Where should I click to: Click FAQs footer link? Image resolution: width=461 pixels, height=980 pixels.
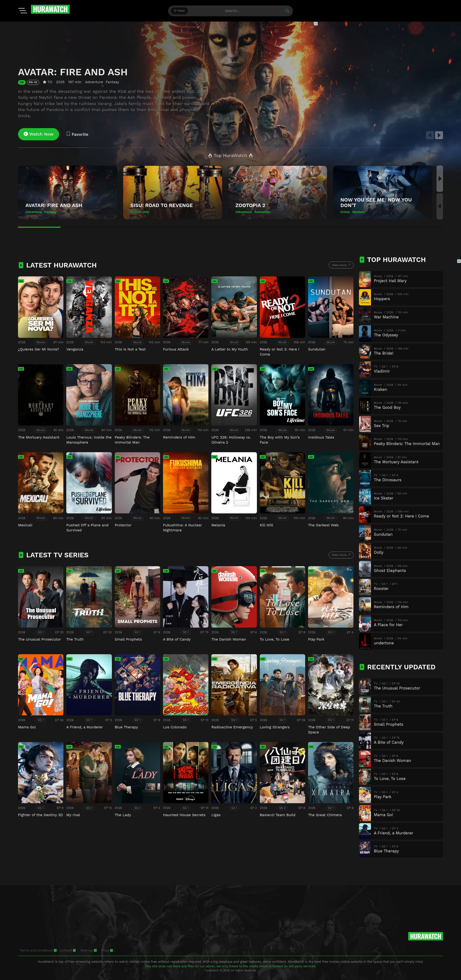coord(107,950)
